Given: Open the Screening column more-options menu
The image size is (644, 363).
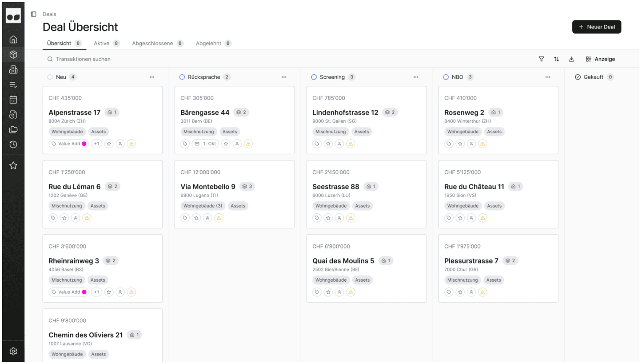Looking at the screenshot, I should pos(416,77).
